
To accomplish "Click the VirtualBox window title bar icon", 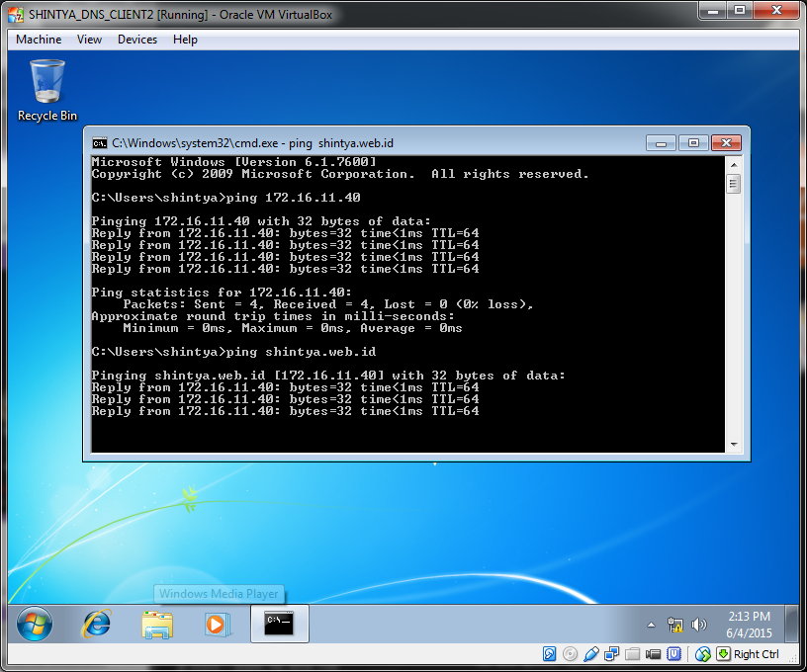I will [16, 15].
